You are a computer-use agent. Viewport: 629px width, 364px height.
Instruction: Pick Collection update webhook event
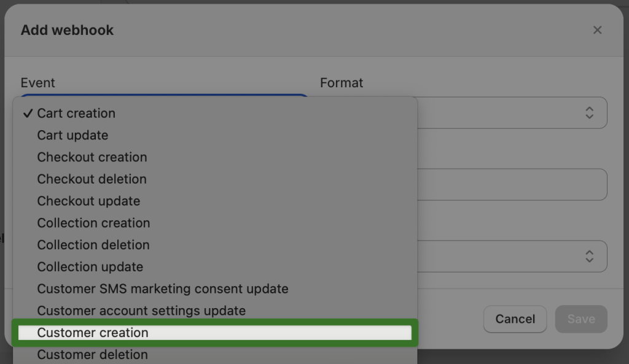[x=90, y=266]
